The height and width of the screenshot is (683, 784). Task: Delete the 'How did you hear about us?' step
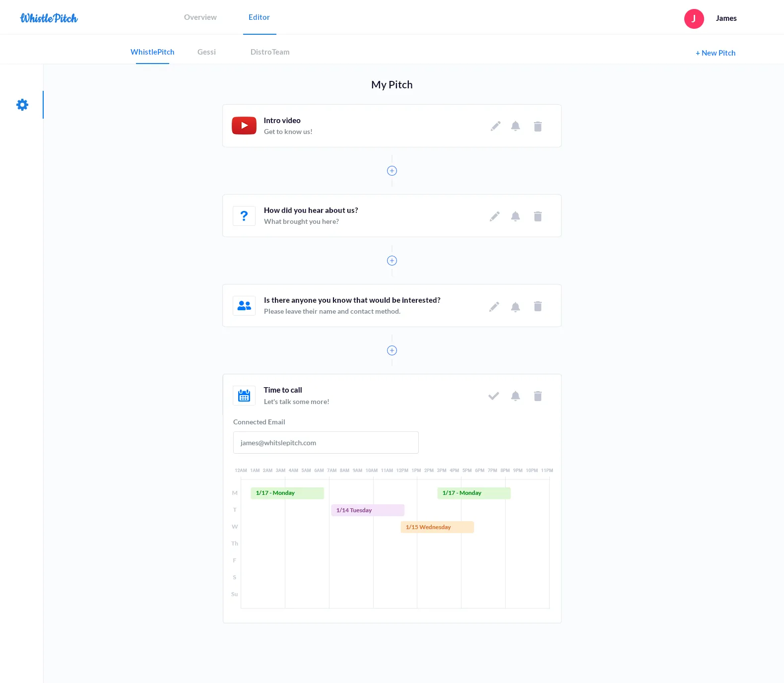pyautogui.click(x=538, y=216)
